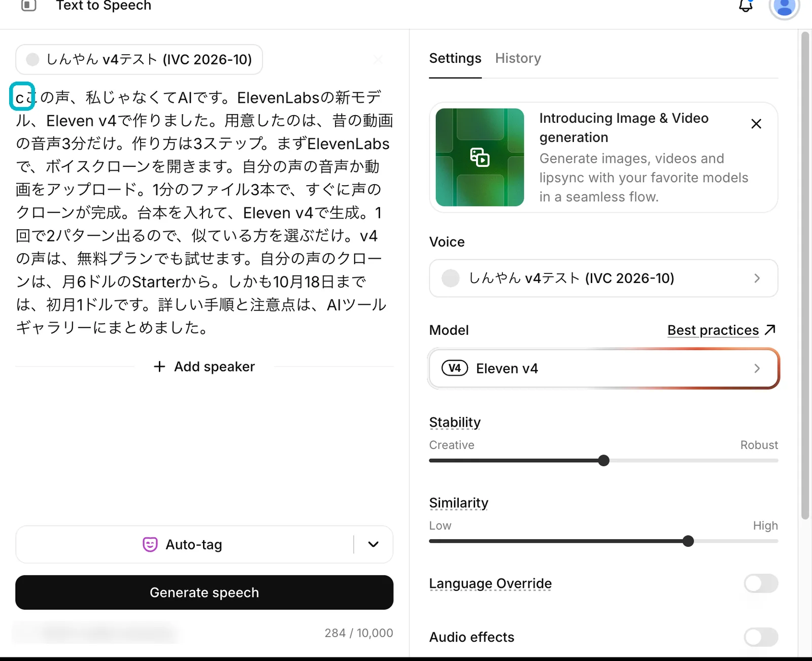Adjust the Stability slider
Viewport: 812px width, 661px height.
tap(603, 461)
